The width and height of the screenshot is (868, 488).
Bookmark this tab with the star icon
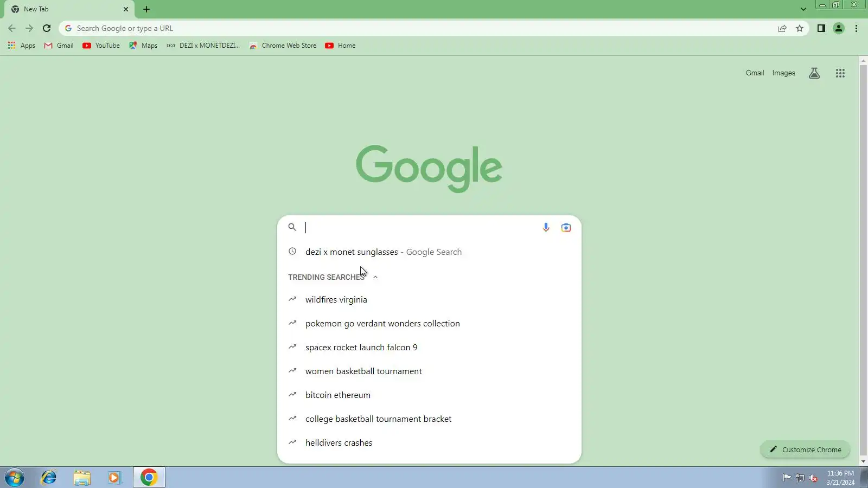coord(800,28)
